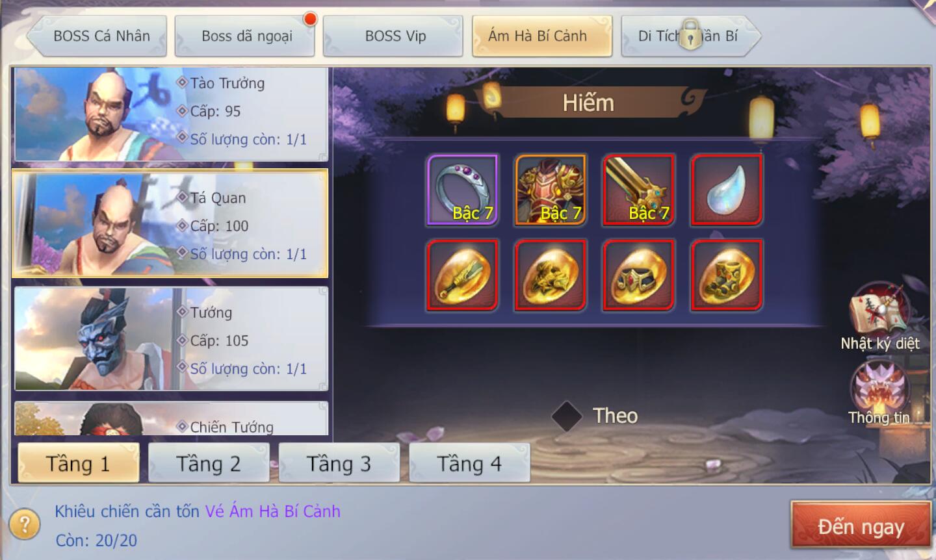Open the golden belt amber item
This screenshot has width=936, height=560.
coord(639,275)
